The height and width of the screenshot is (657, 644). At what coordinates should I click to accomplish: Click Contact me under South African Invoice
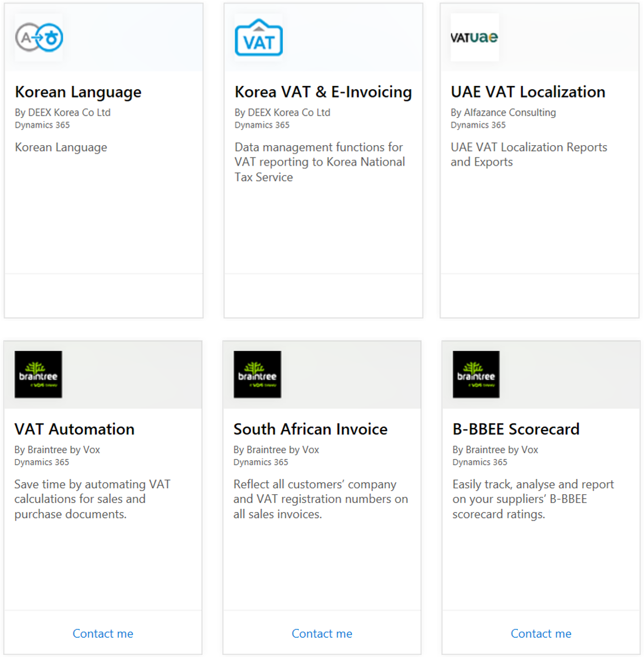(322, 633)
